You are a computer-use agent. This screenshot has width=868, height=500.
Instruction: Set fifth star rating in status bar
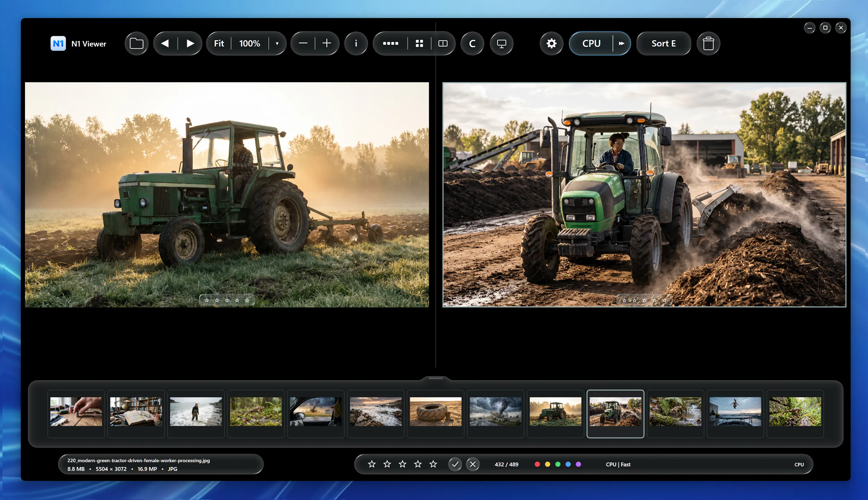(x=433, y=464)
